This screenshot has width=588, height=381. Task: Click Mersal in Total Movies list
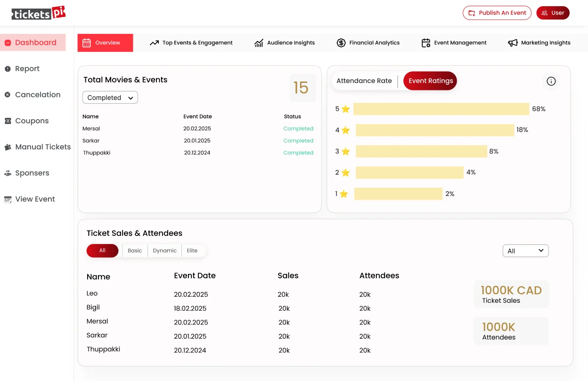tap(91, 129)
